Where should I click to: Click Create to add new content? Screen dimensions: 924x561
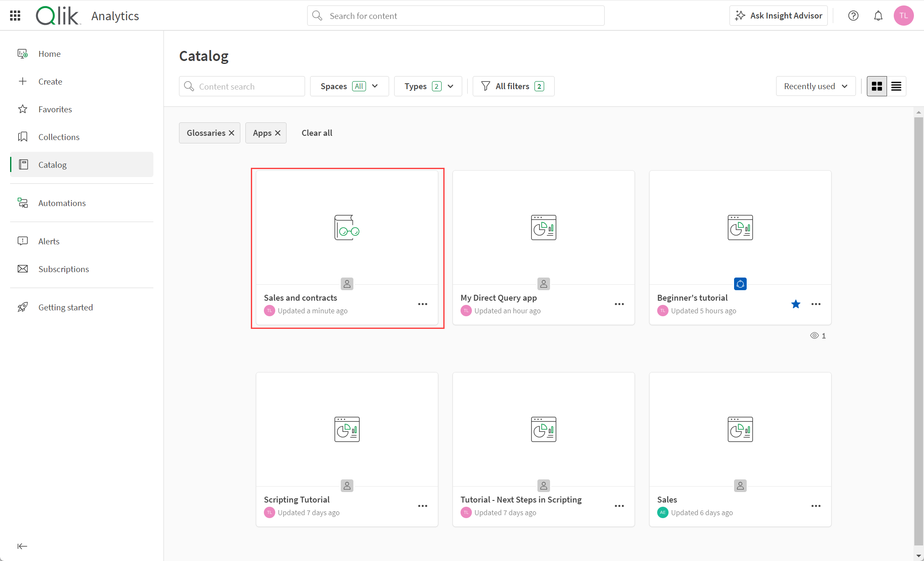coord(50,81)
